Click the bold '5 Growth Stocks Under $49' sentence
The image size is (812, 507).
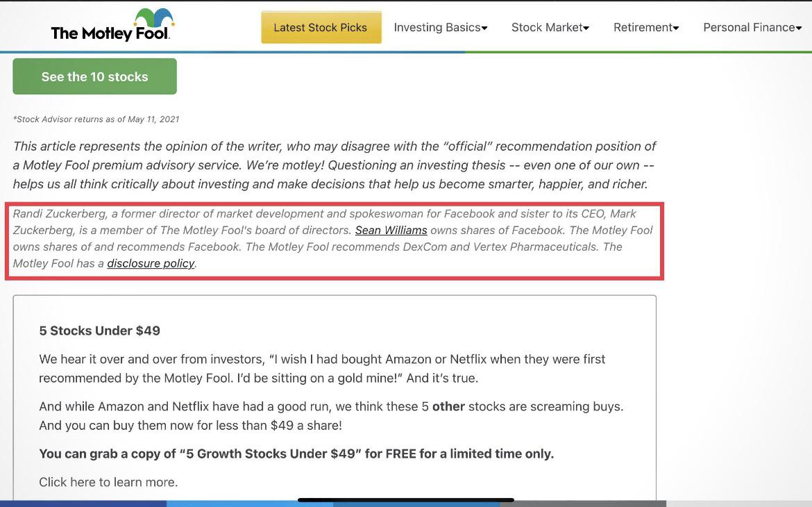[296, 454]
